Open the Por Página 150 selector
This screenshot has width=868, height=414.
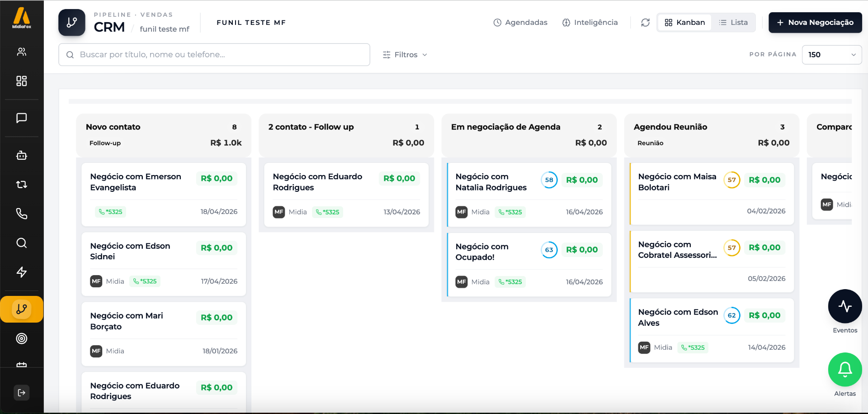click(x=832, y=55)
